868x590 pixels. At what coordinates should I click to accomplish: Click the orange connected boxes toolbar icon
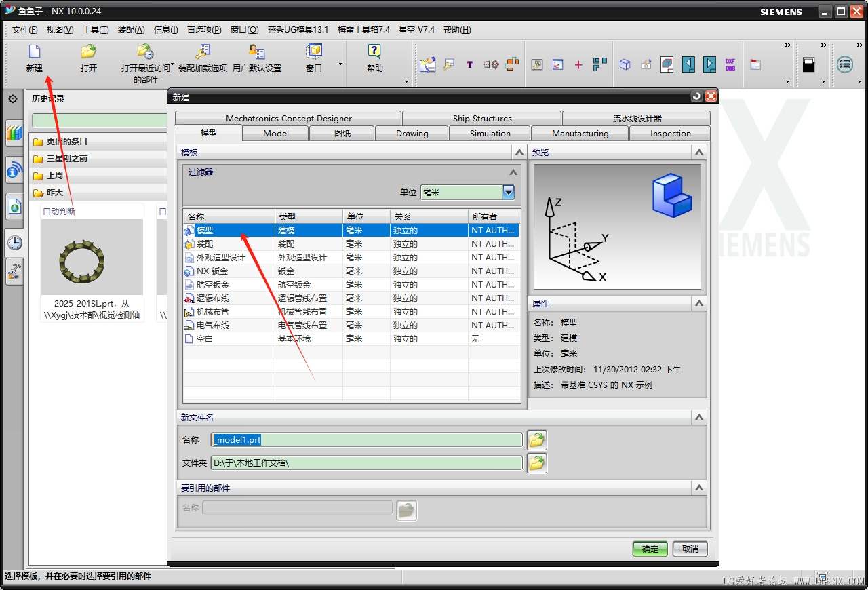tap(512, 64)
